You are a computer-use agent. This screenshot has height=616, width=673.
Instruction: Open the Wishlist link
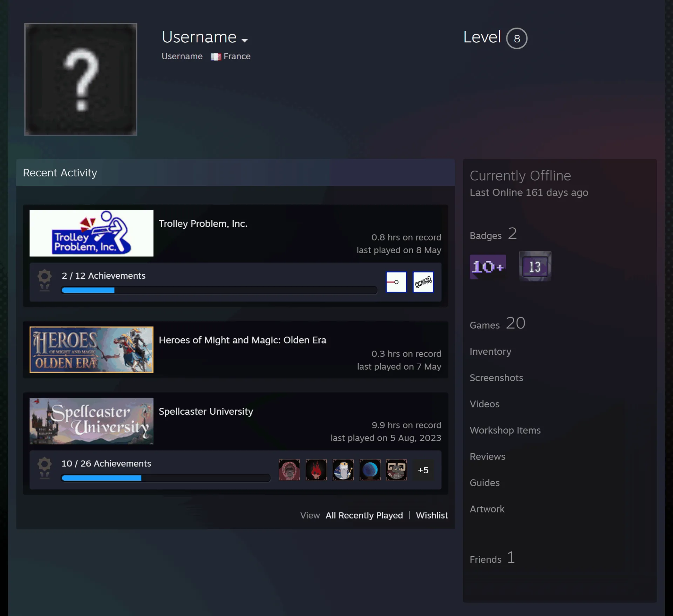(x=432, y=515)
